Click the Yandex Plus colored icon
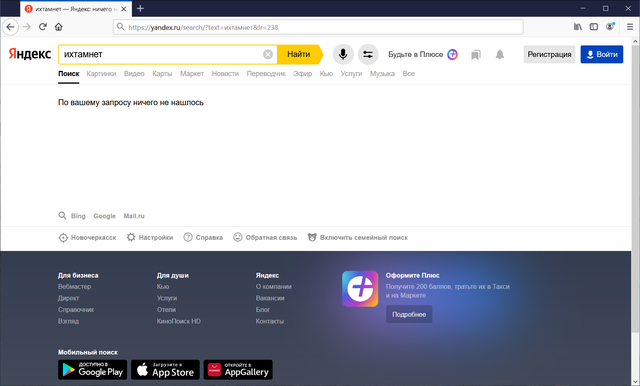The image size is (640, 386). pyautogui.click(x=452, y=54)
